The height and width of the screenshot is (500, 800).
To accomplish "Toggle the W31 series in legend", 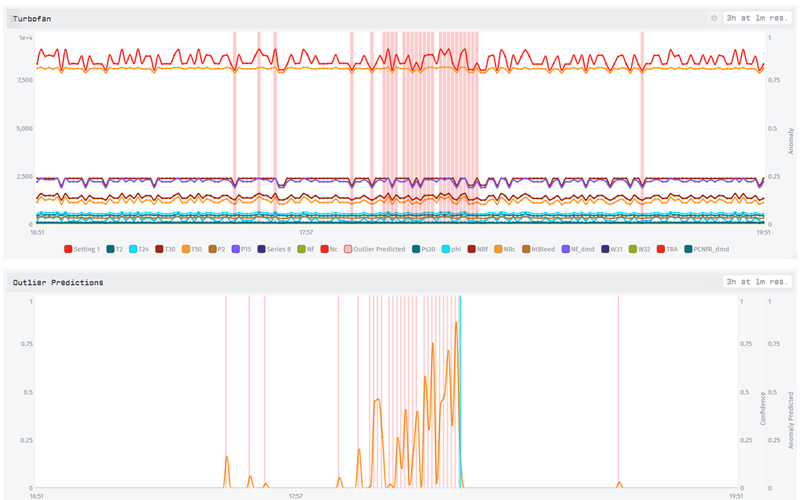I will click(x=612, y=249).
